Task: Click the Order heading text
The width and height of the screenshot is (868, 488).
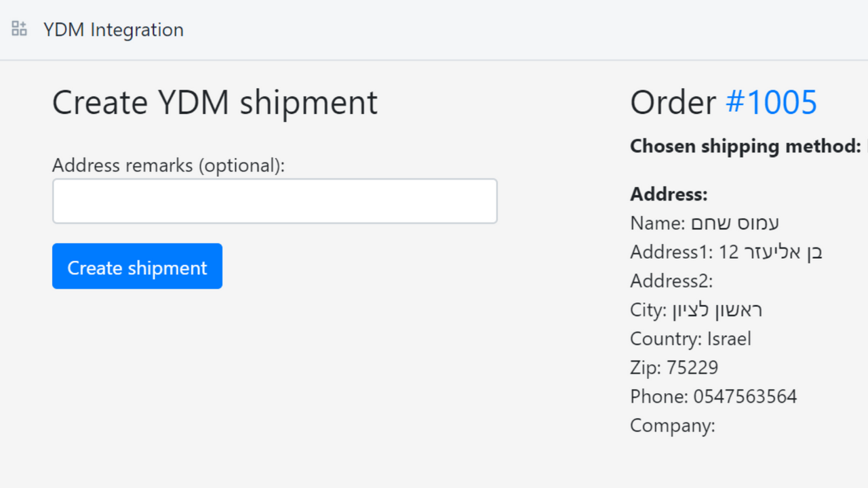Action: [673, 102]
